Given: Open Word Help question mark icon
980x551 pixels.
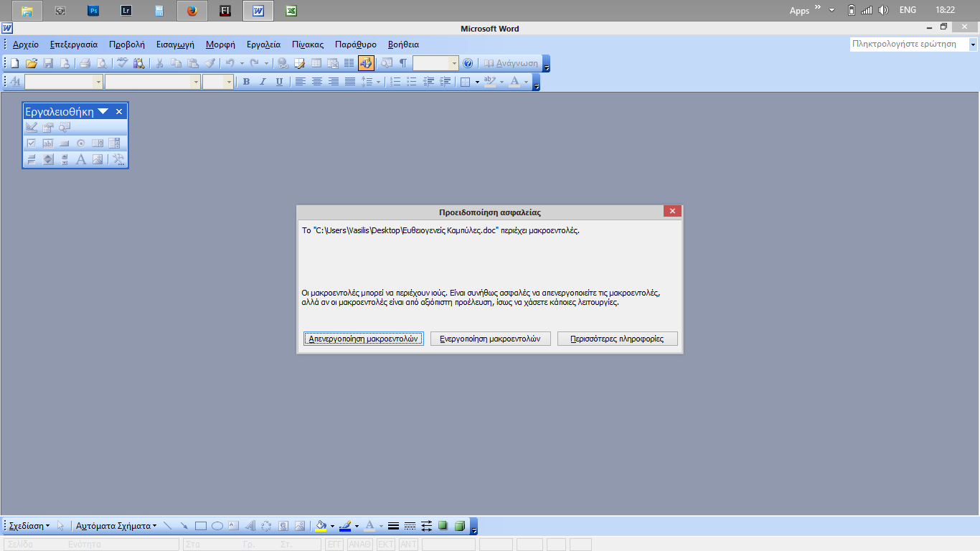Looking at the screenshot, I should (x=468, y=63).
